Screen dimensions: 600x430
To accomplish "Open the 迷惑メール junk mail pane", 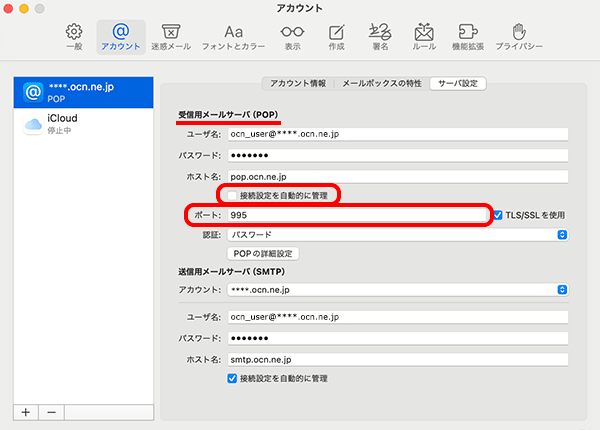I will [171, 37].
